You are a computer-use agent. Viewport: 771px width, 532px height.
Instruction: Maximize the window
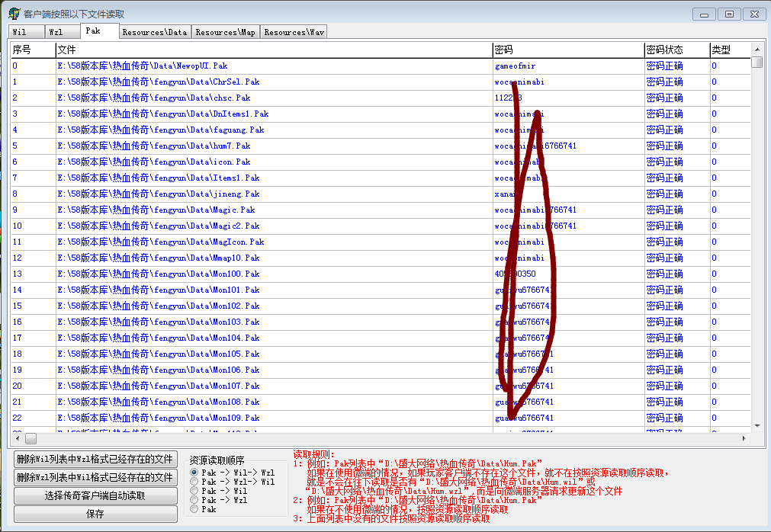click(730, 14)
